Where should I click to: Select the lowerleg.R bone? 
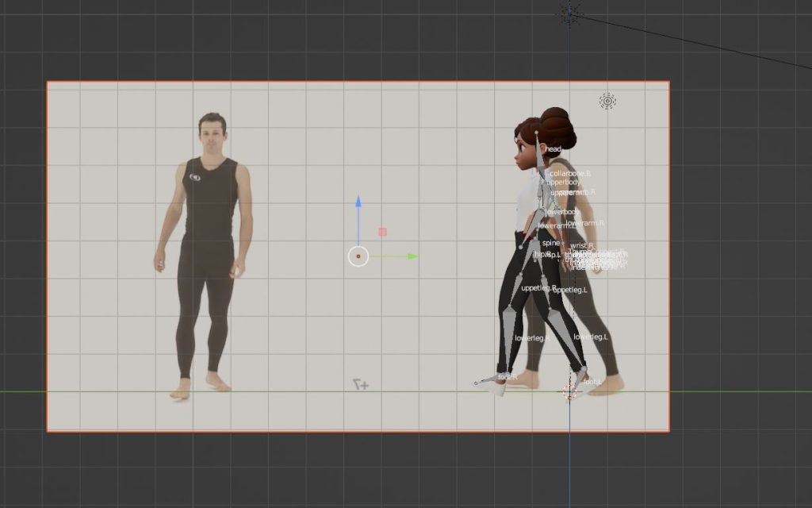click(531, 339)
